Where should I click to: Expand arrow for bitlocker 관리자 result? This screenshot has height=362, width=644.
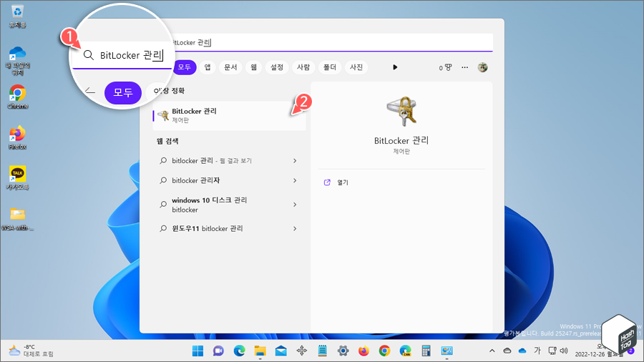pyautogui.click(x=295, y=180)
